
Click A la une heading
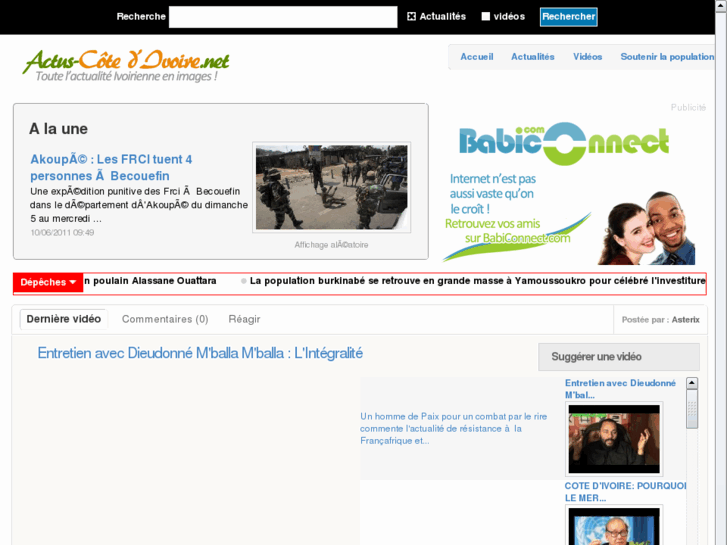58,129
